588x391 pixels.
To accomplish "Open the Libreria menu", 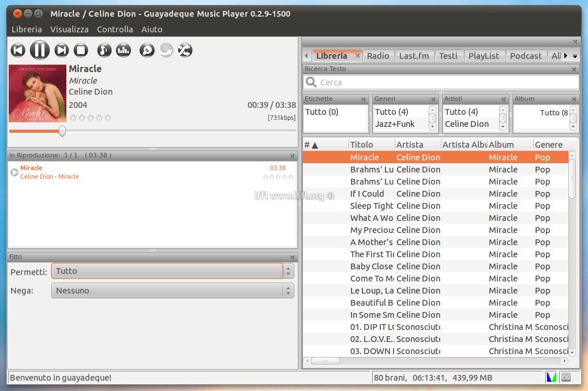I will pos(27,29).
